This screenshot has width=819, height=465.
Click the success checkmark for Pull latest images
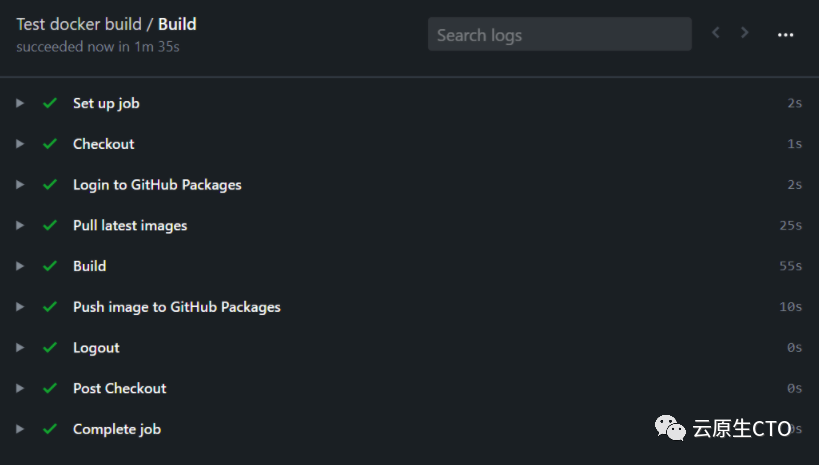(x=50, y=225)
